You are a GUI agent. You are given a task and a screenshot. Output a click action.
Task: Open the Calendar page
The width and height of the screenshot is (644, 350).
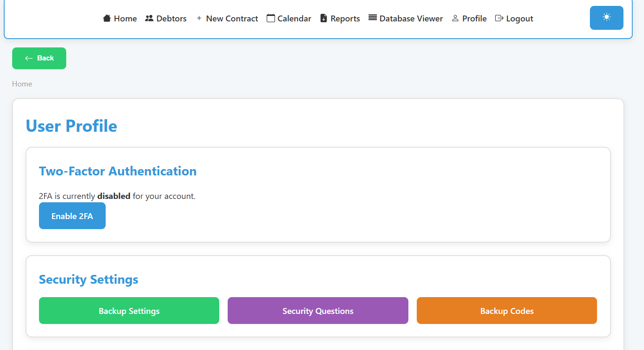point(289,18)
